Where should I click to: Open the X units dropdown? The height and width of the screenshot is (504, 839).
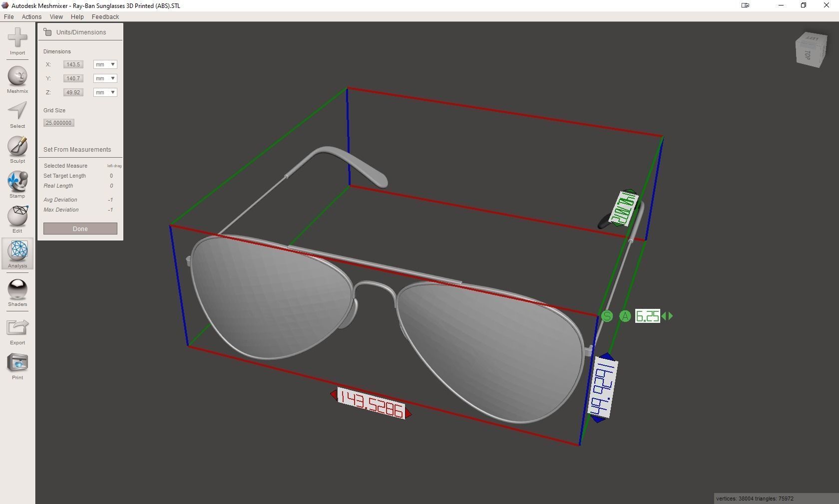pos(105,64)
